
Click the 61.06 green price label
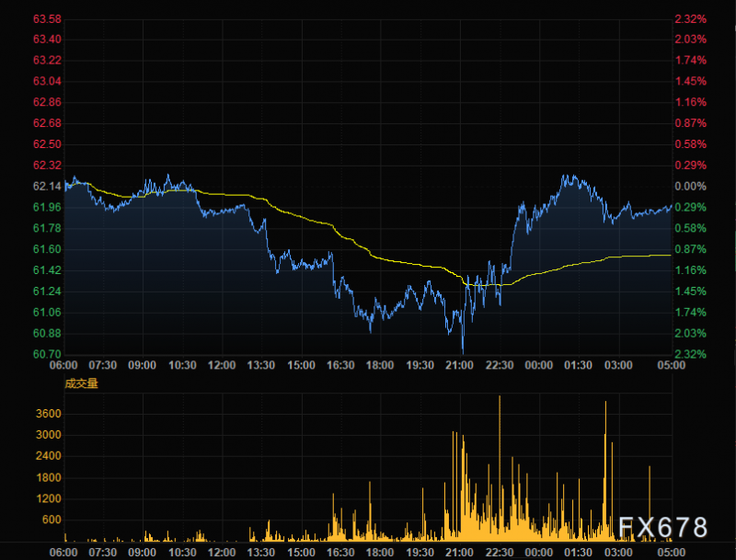(x=47, y=313)
